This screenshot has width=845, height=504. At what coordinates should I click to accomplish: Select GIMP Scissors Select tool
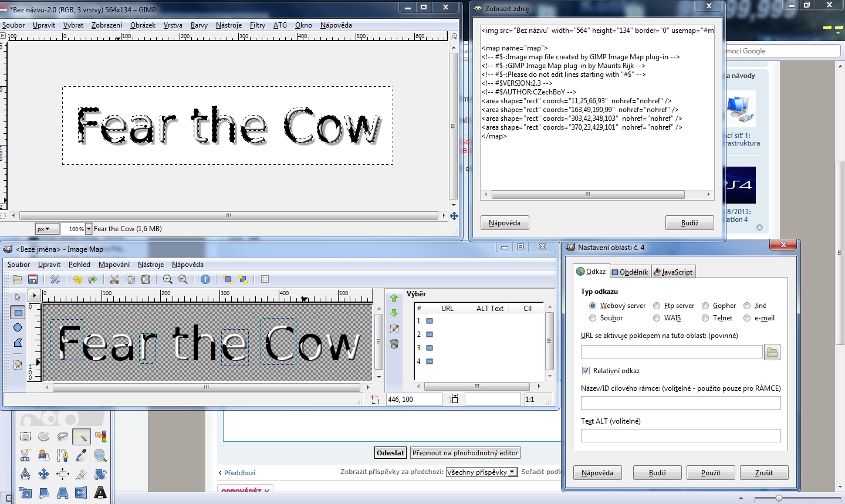(x=25, y=455)
